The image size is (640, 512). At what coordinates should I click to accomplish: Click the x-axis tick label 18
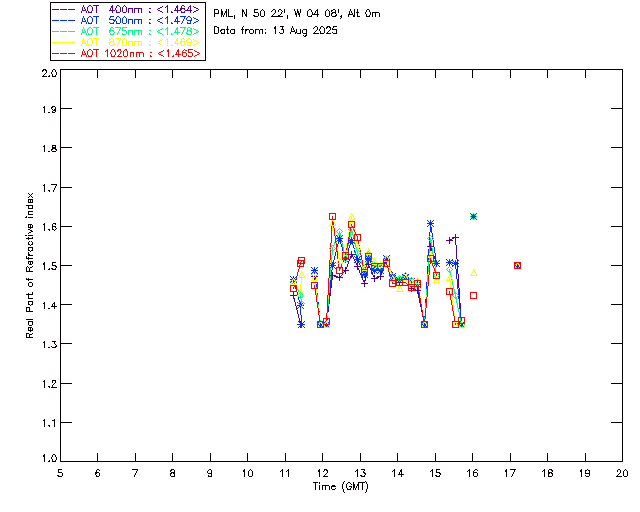(x=548, y=473)
